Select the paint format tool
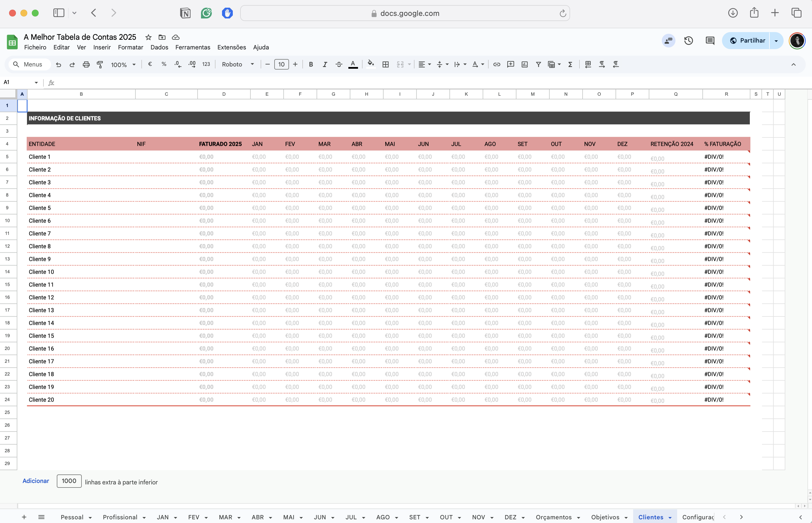Image resolution: width=812 pixels, height=523 pixels. (x=100, y=64)
